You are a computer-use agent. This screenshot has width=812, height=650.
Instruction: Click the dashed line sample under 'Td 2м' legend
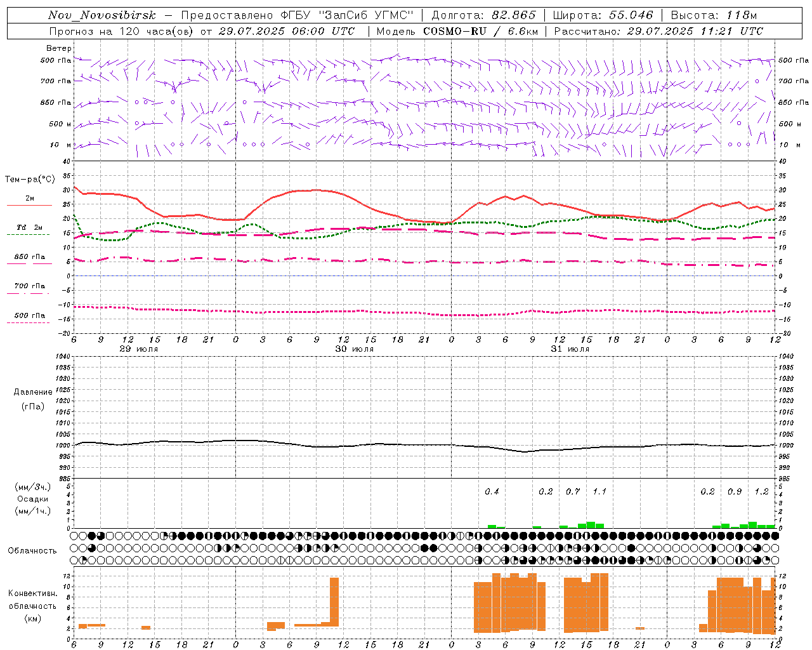pos(29,235)
